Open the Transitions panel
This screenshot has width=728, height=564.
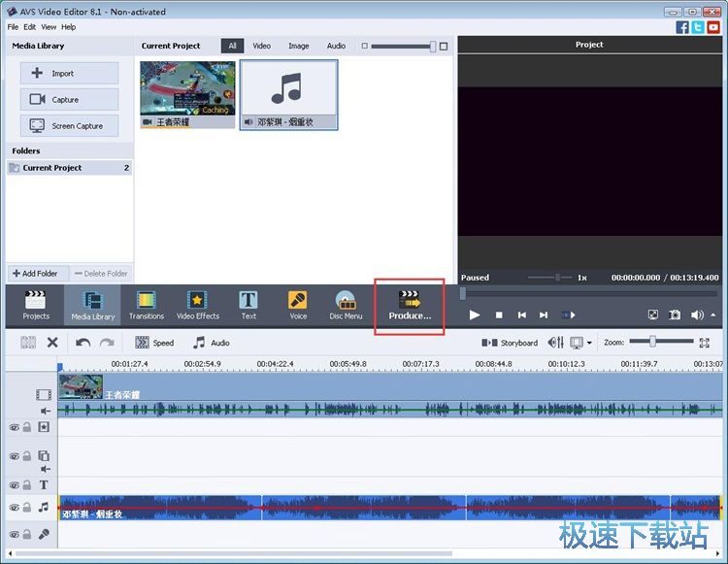point(147,305)
